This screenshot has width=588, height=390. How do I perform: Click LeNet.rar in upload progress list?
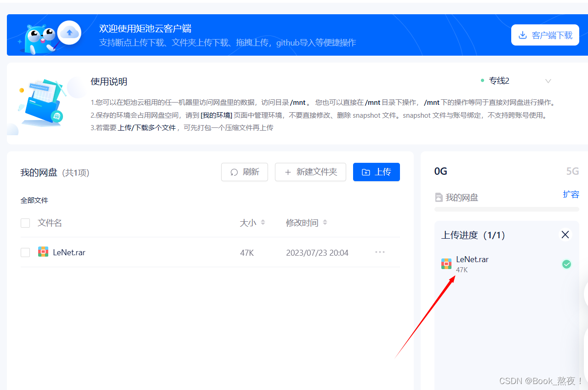(x=472, y=259)
